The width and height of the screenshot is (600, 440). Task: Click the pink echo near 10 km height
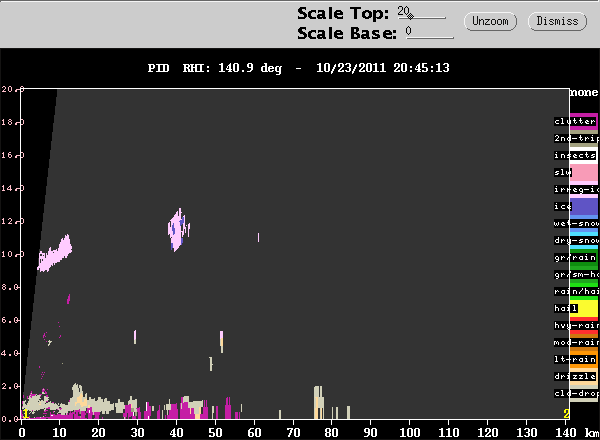point(54,253)
